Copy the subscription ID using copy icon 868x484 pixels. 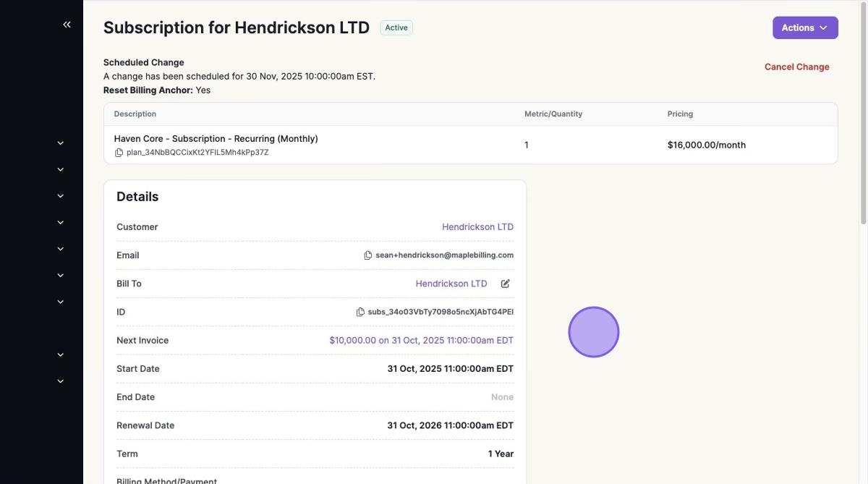tap(360, 312)
